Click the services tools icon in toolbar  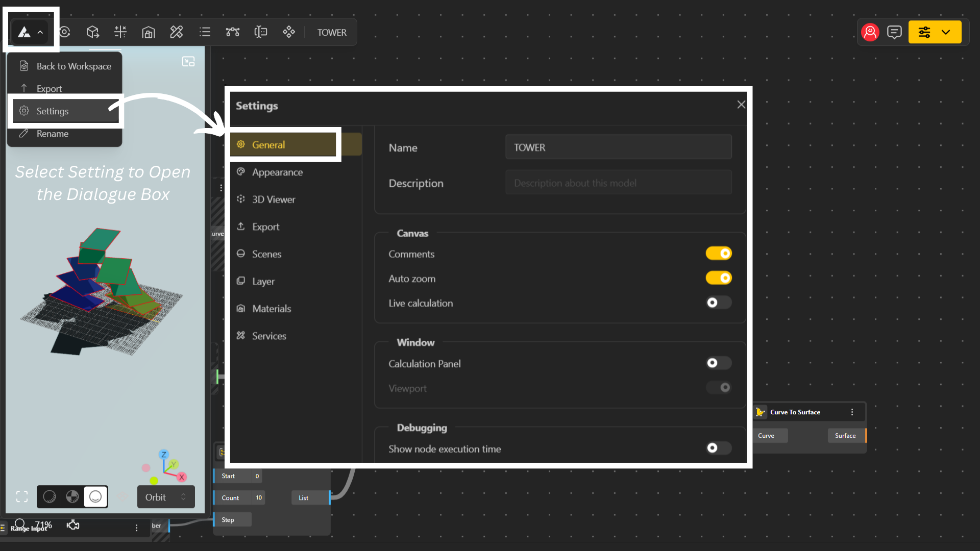point(176,32)
